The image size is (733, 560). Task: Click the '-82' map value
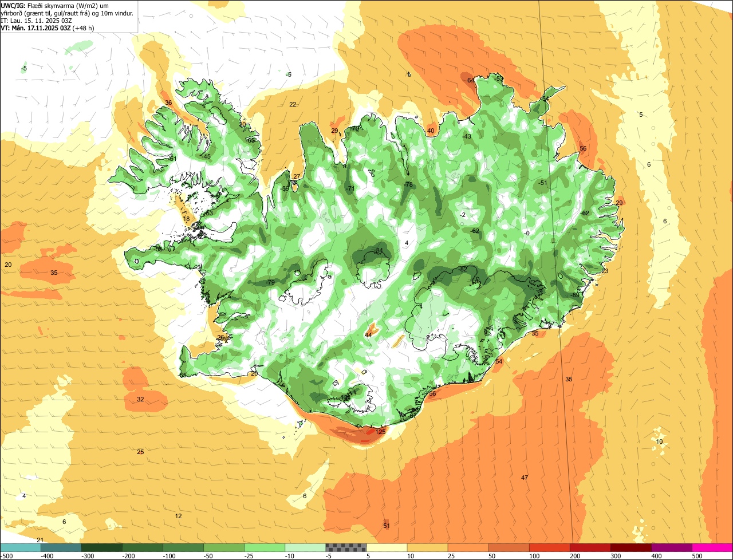coord(463,269)
